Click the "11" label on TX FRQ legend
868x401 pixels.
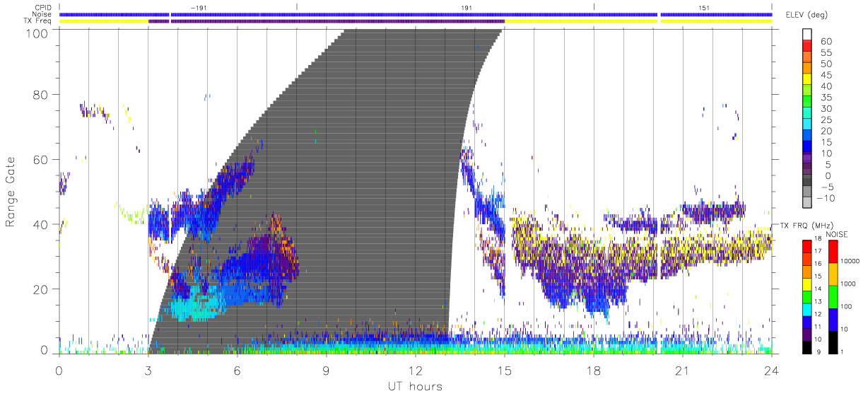(x=819, y=327)
